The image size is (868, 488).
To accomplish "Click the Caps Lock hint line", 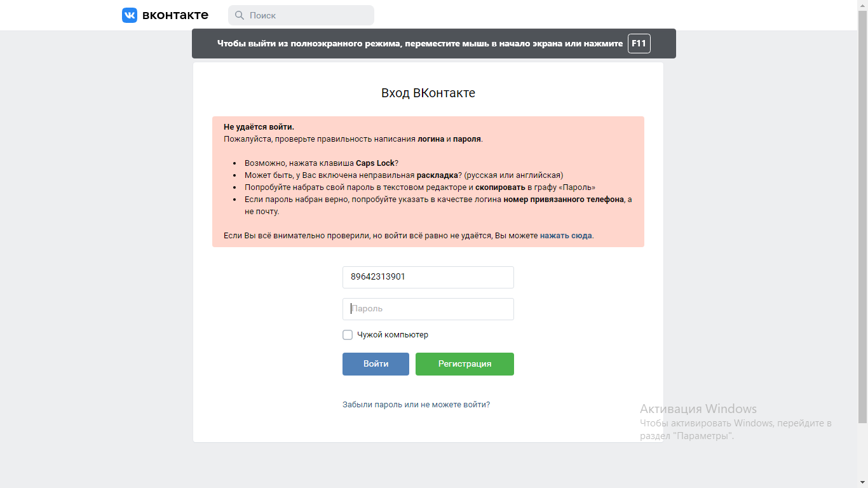I will click(x=322, y=163).
